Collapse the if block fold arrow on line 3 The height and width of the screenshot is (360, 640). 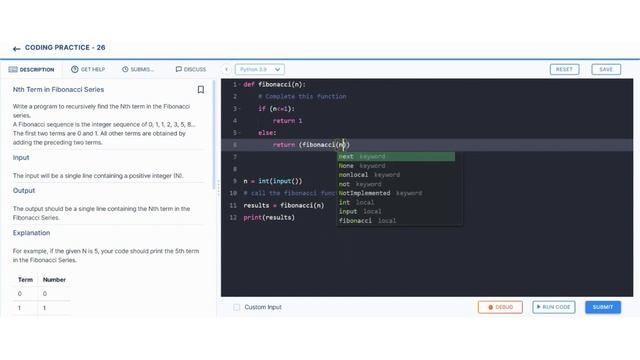[x=240, y=109]
